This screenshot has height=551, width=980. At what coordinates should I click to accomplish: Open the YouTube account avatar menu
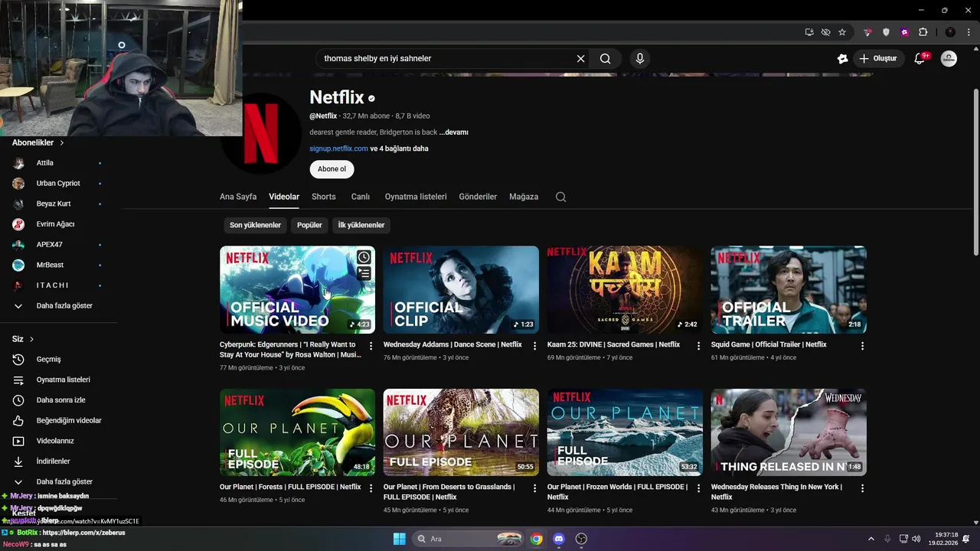[x=949, y=58]
